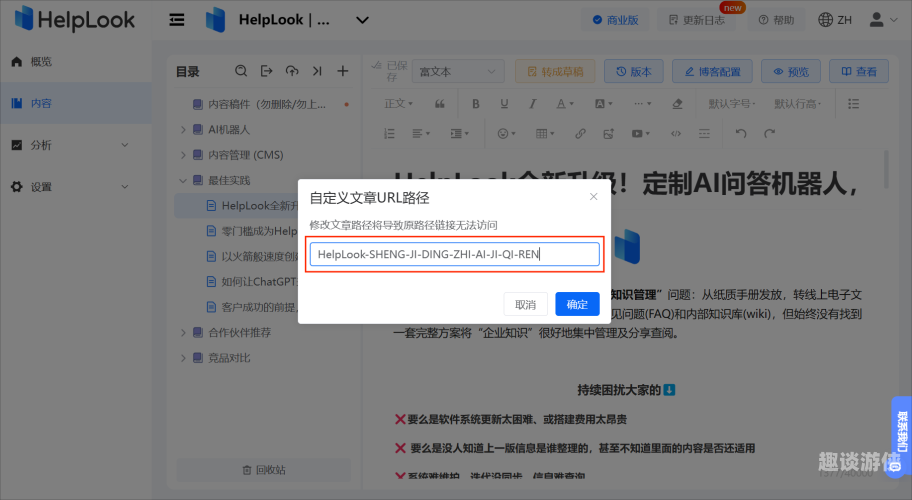Open the 版本 history button
The height and width of the screenshot is (500, 912).
(634, 72)
